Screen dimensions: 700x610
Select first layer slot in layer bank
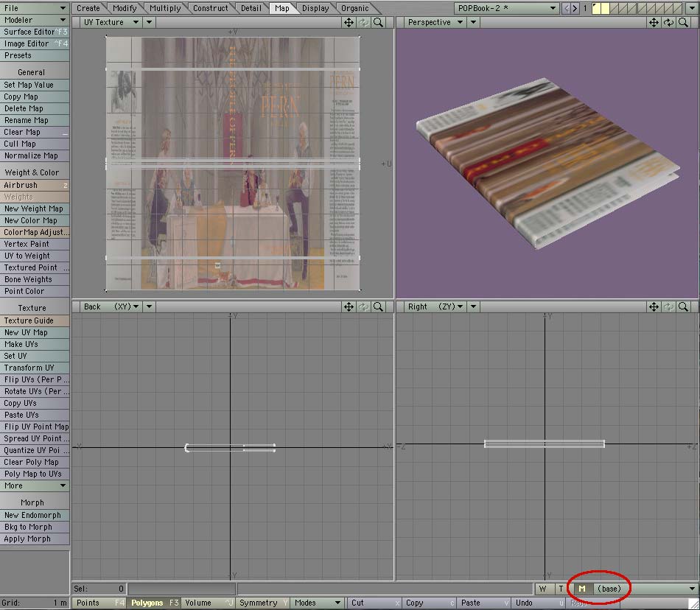pos(596,8)
